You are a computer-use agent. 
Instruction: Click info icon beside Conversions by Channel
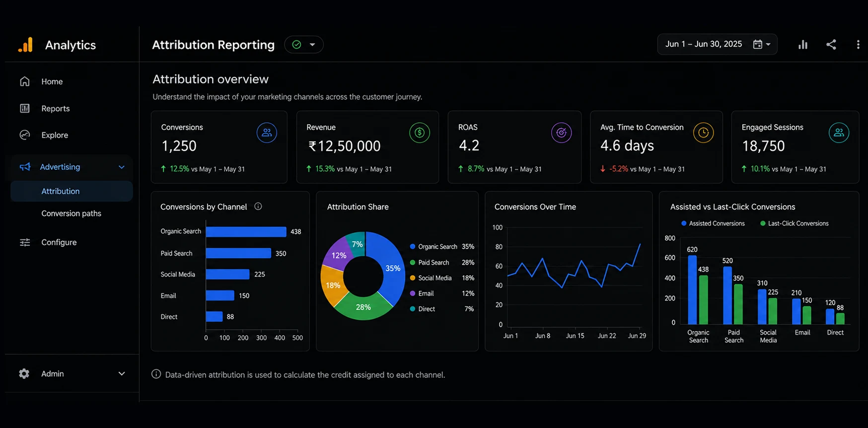point(258,207)
